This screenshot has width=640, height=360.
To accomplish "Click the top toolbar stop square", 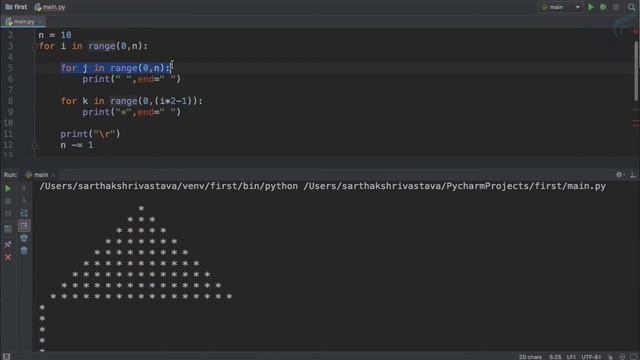I will [616, 7].
